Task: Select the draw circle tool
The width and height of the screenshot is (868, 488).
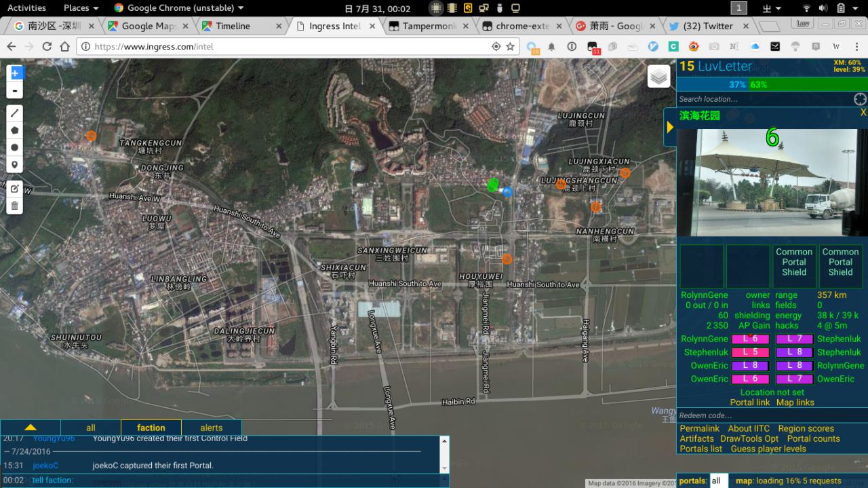Action: 14,148
